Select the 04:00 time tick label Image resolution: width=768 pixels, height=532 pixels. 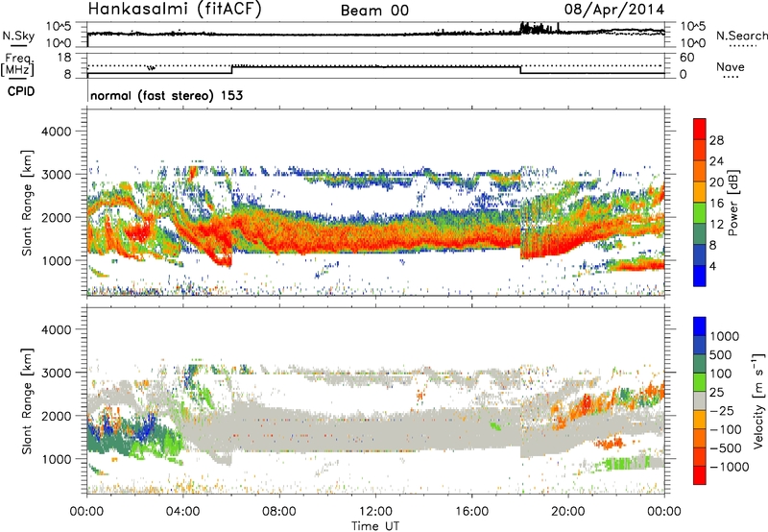click(182, 512)
